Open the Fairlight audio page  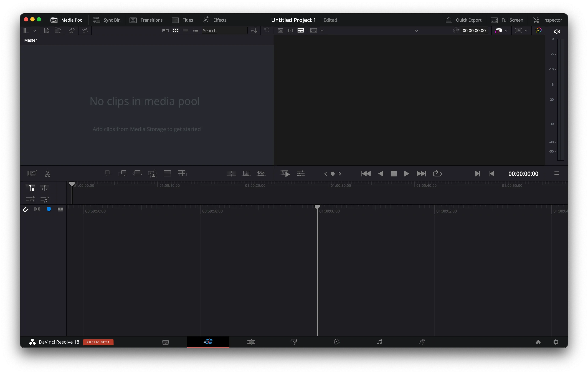379,342
